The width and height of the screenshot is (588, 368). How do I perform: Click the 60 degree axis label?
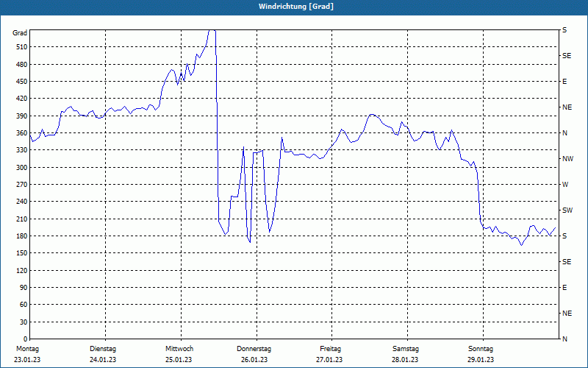(24, 305)
